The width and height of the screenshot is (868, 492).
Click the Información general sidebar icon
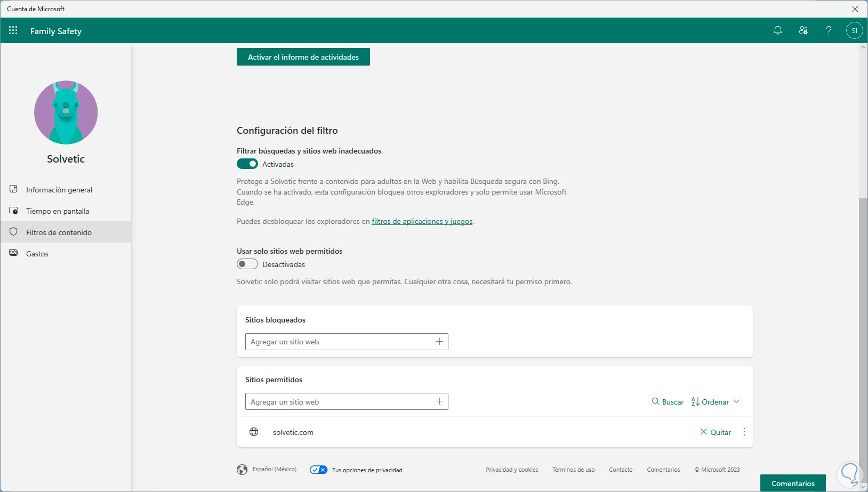click(14, 189)
